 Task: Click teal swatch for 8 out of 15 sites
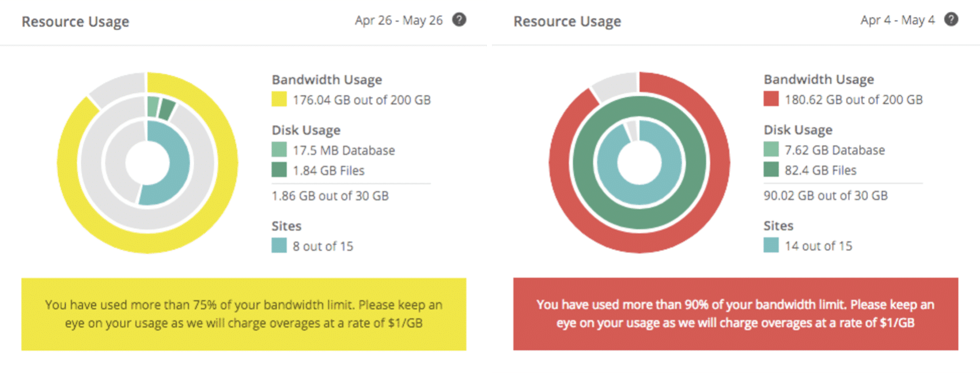279,246
